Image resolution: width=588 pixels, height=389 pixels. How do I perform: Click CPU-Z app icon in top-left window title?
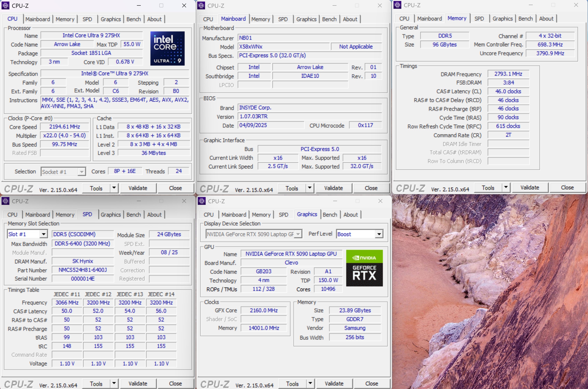click(5, 5)
